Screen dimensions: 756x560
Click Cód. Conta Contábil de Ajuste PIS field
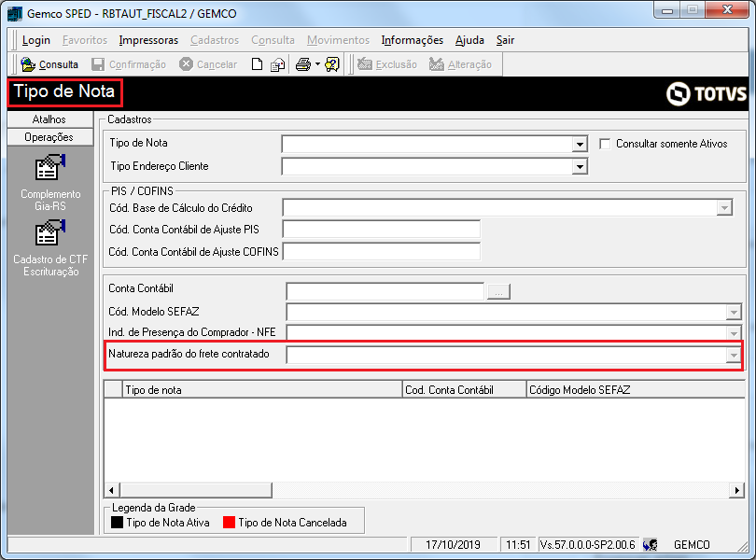(382, 229)
